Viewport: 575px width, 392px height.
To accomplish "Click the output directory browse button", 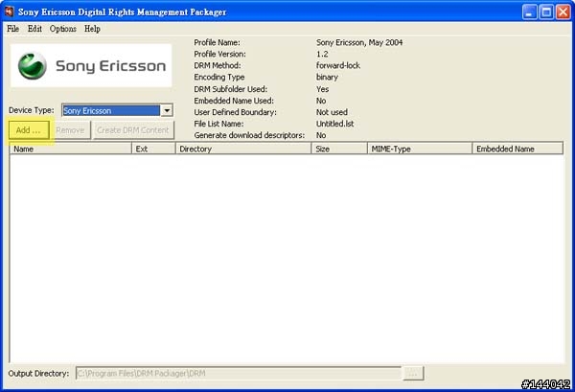I will [413, 373].
